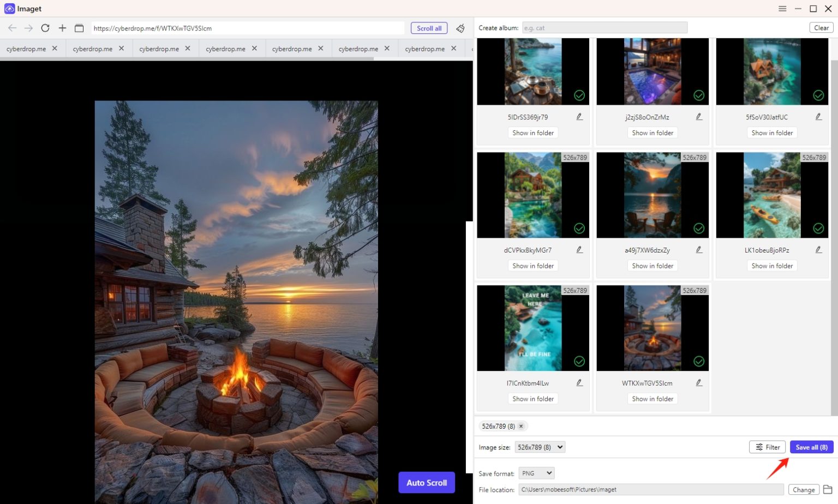Click the browser reload icon

click(45, 28)
